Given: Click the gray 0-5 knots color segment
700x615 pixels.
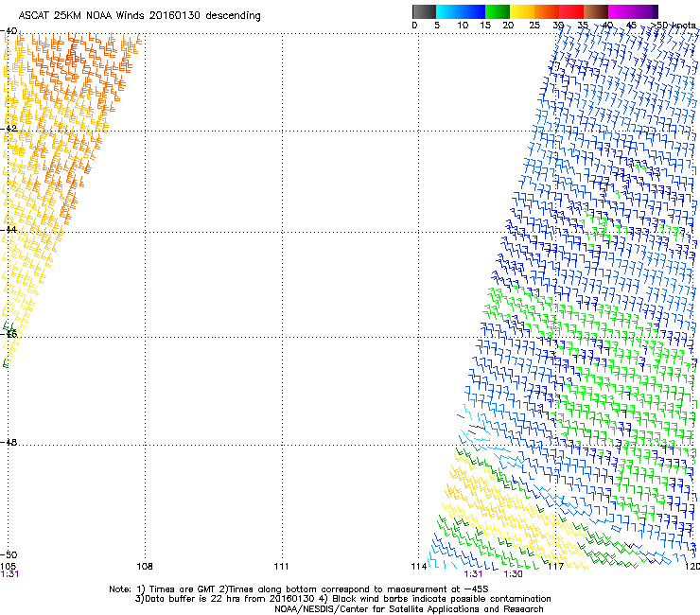Looking at the screenshot, I should [x=424, y=11].
